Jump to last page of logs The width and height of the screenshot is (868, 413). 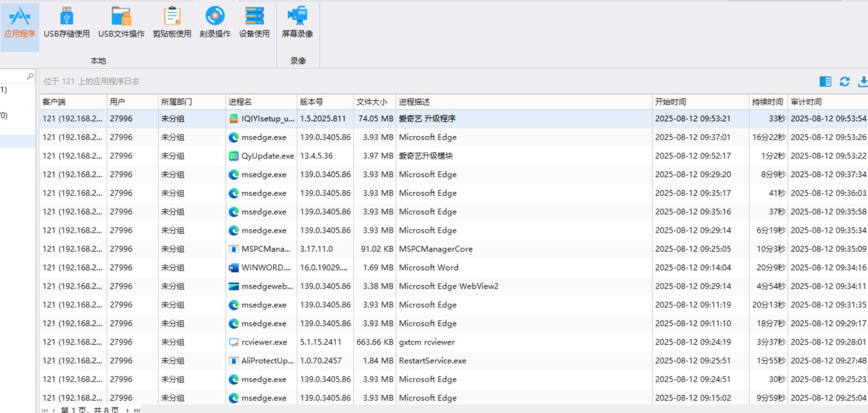click(x=137, y=410)
